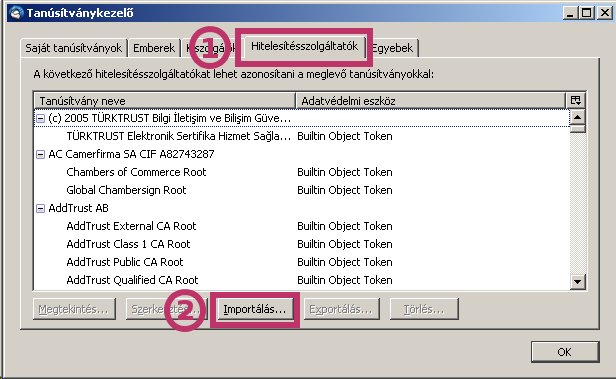Minimize the Tanúsítványkezelő window

(570, 13)
